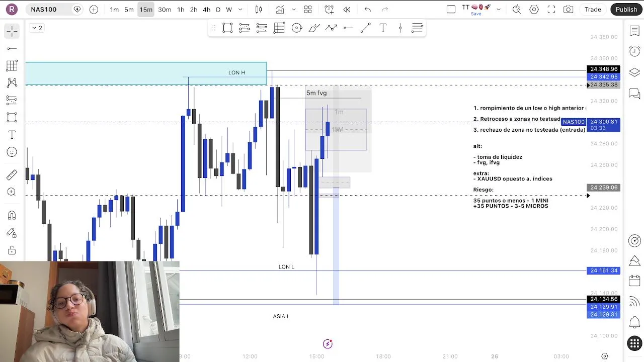
Task: Select the path arrow tool in favorites bar
Action: [x=331, y=28]
